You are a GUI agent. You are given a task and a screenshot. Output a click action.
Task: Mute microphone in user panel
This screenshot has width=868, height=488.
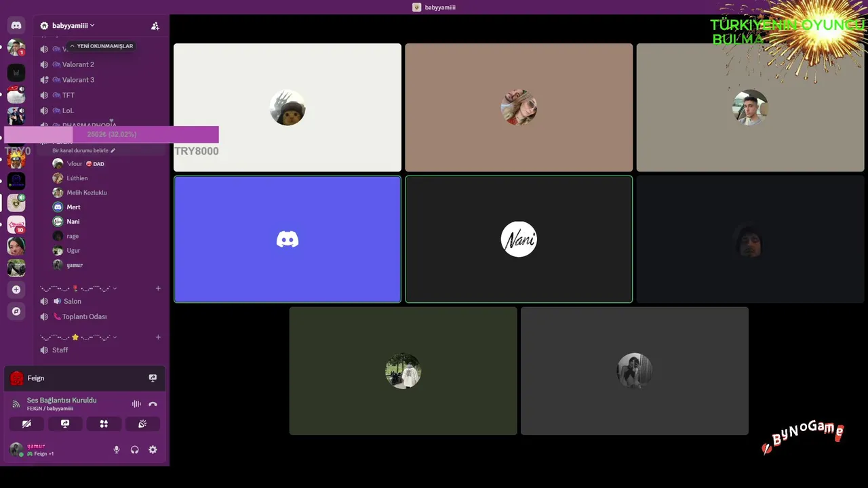(x=117, y=449)
